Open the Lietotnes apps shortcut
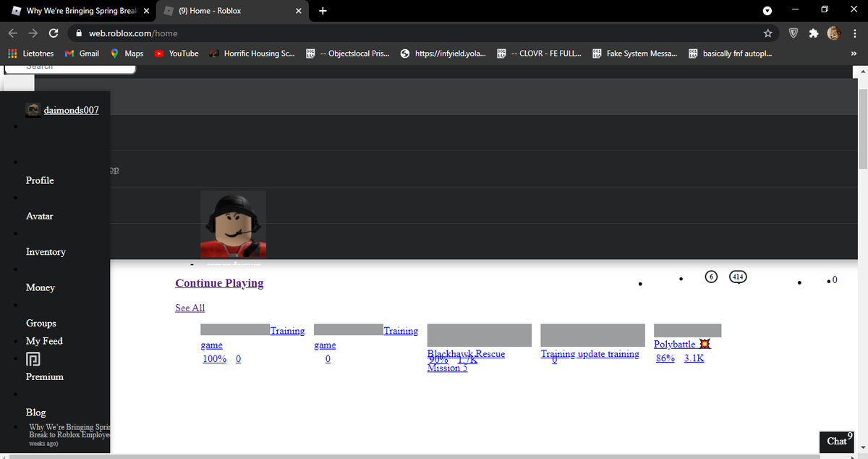This screenshot has width=868, height=459. click(x=30, y=54)
